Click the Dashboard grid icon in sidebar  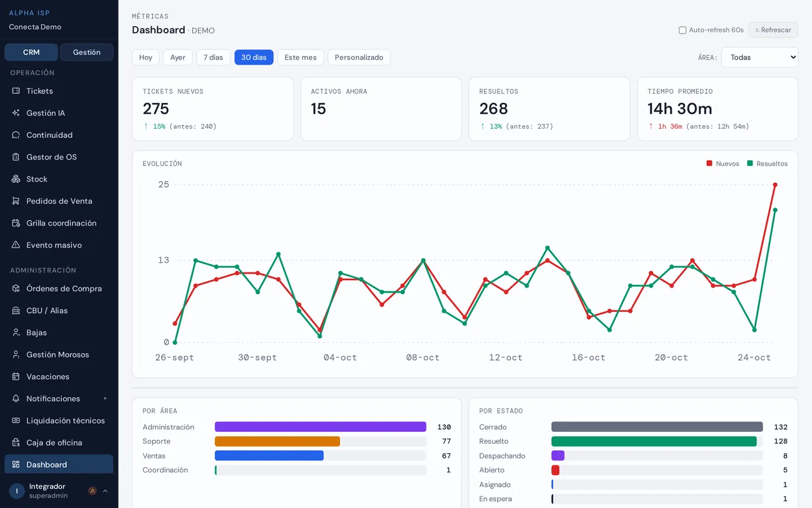16,465
